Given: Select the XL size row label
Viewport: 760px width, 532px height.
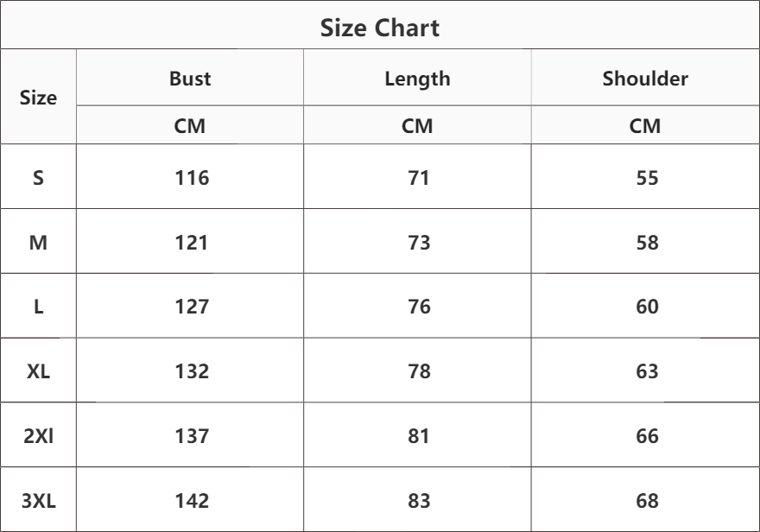Looking at the screenshot, I should click(39, 371).
